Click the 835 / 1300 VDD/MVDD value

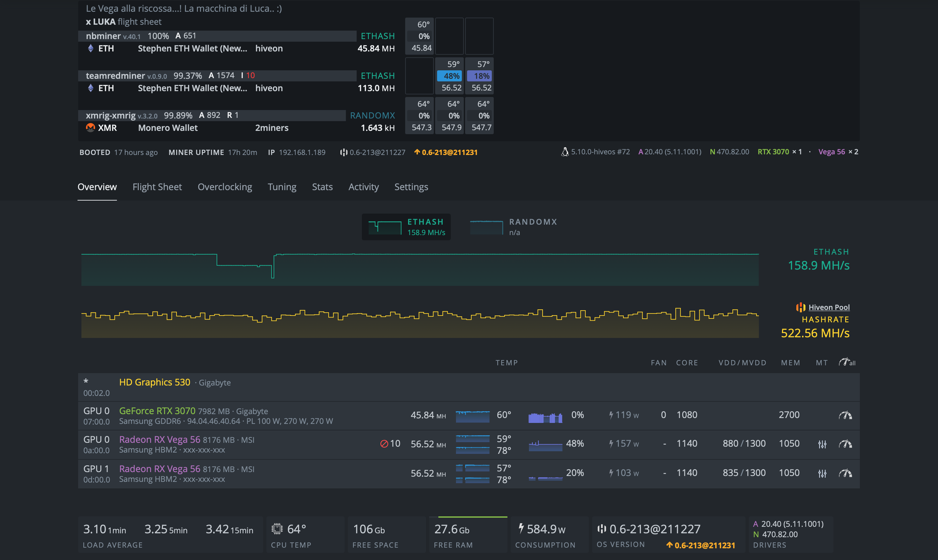(x=744, y=473)
